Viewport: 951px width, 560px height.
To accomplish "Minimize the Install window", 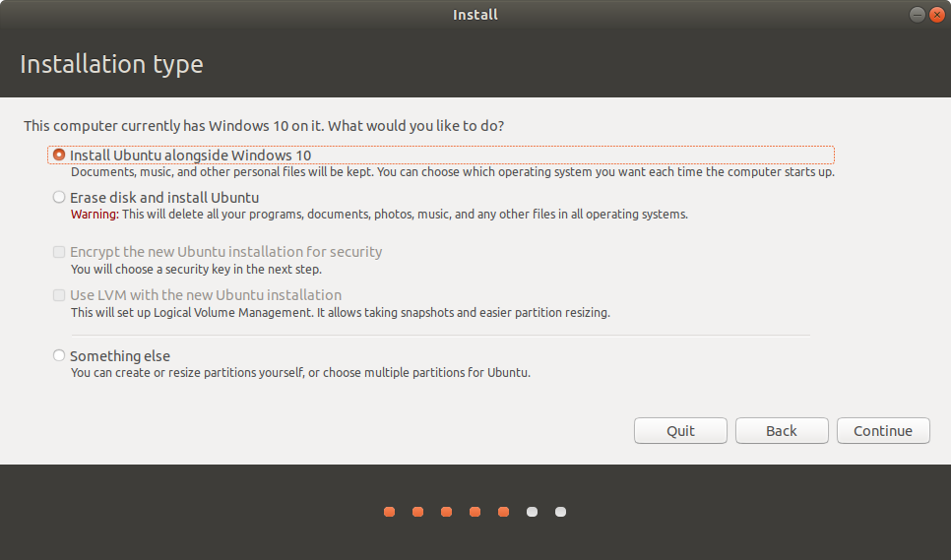I will [918, 15].
